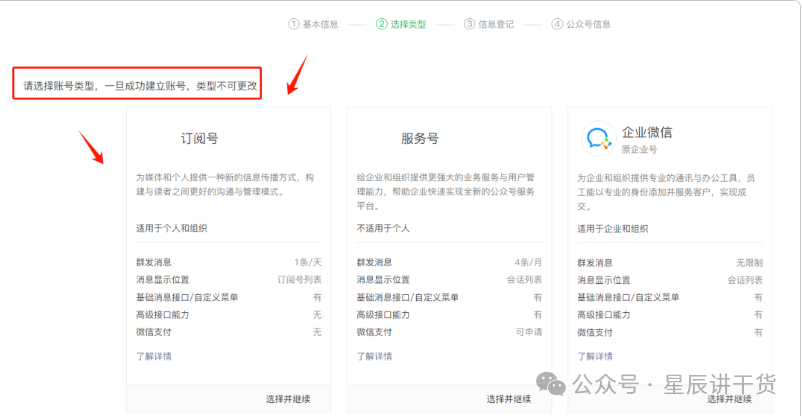Click 会话列表 value in 企业微信 card
The width and height of the screenshot is (802, 416).
click(745, 280)
